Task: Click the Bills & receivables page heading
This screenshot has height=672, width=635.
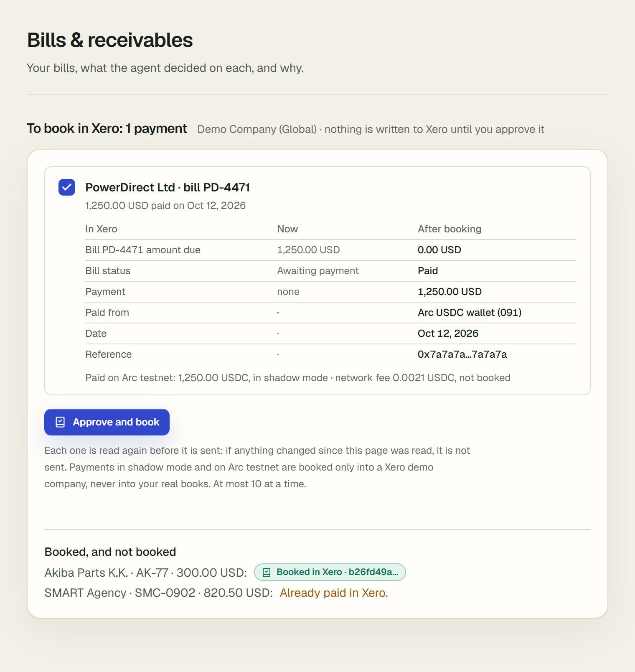Action: [110, 40]
